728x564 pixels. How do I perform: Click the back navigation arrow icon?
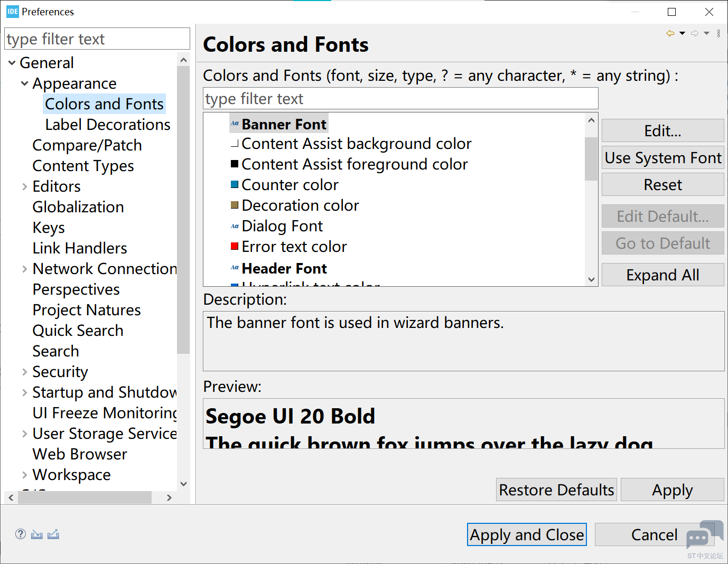[670, 33]
